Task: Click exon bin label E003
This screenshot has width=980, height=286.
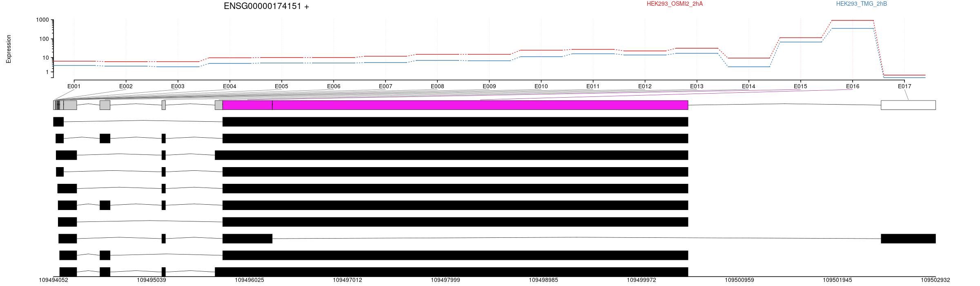Action: pos(178,86)
